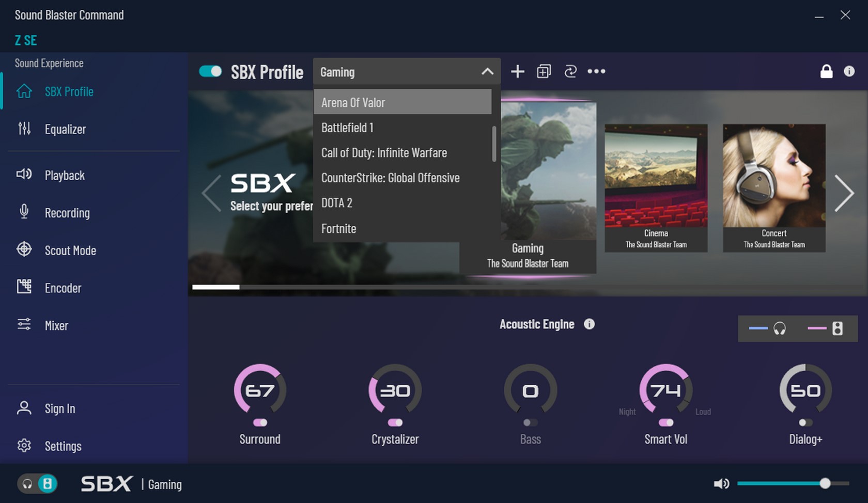
Task: Select Battlefield 1 profile
Action: click(402, 128)
